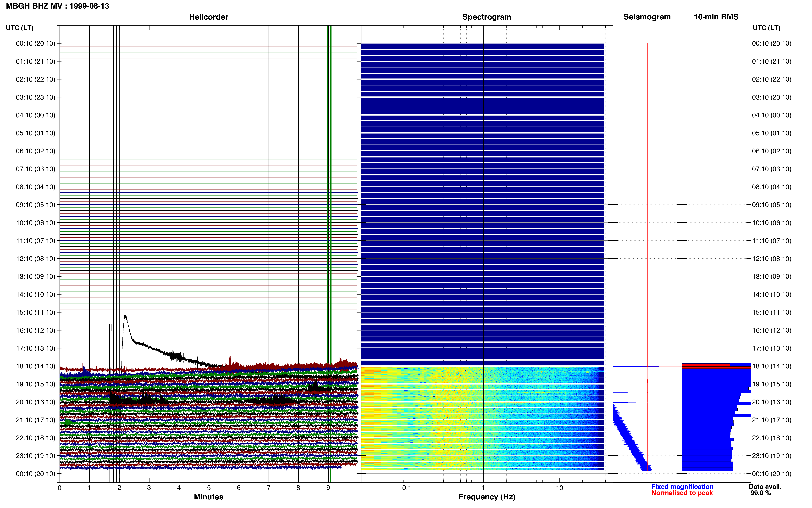
Task: Click left time label '02:10 (22:10)'
Action: coord(36,79)
